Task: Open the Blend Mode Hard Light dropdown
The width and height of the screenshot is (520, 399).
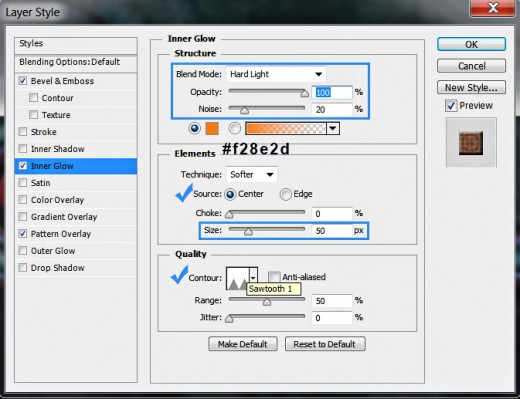Action: point(276,74)
